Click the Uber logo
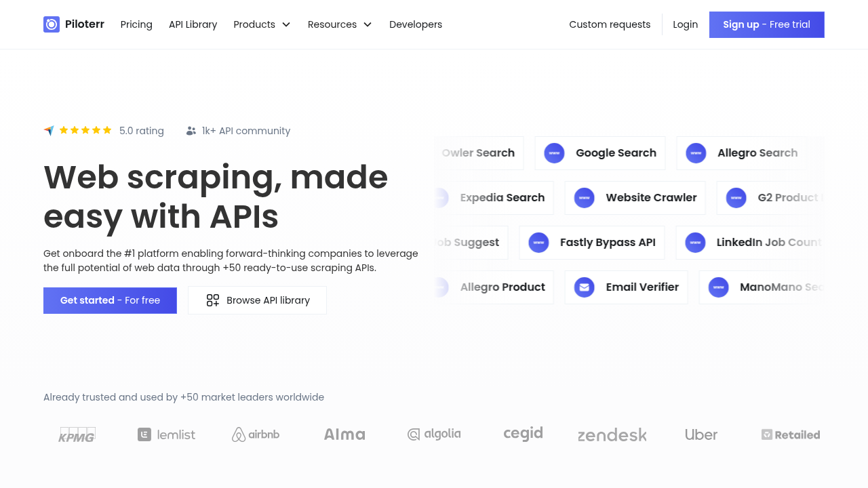The width and height of the screenshot is (868, 488). [701, 434]
